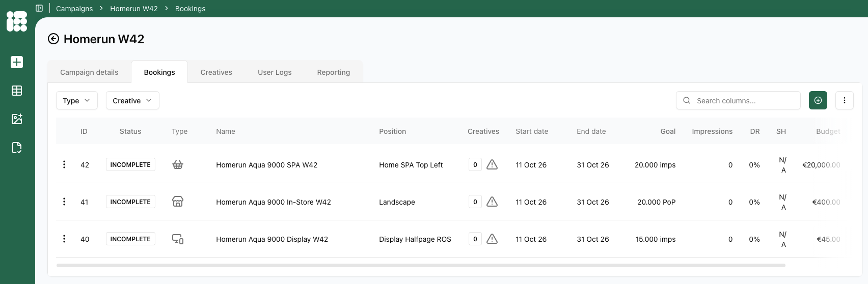Screen dimensions: 868x284
Task: Click the Type column header
Action: pyautogui.click(x=180, y=131)
